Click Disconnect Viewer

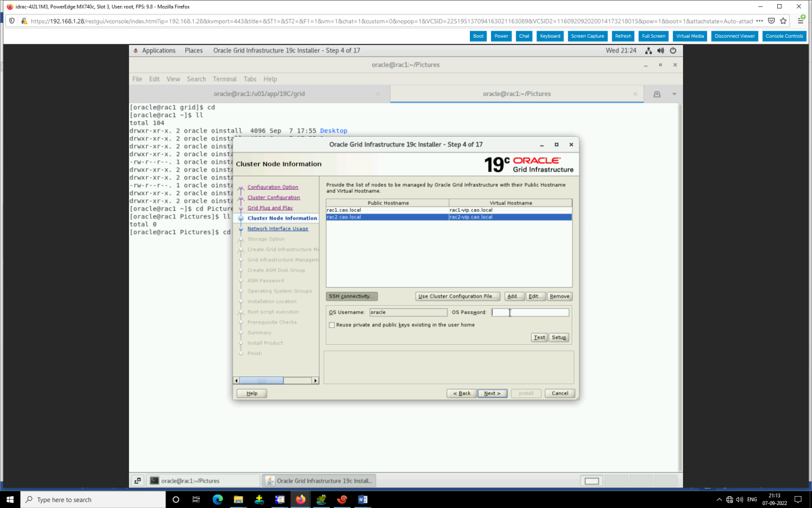coord(735,36)
